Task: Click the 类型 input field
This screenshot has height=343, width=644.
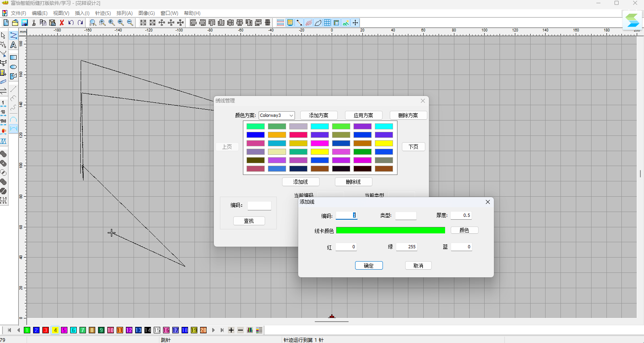Action: click(x=406, y=215)
